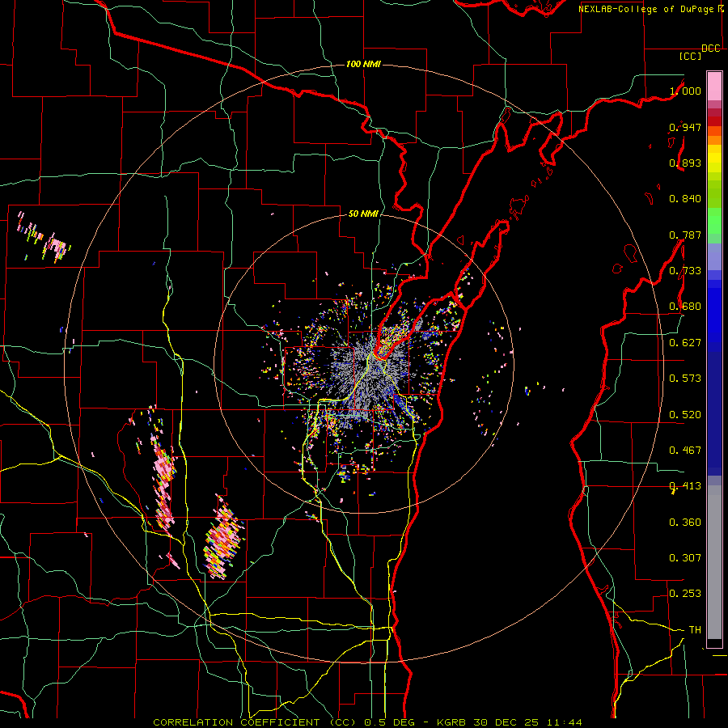Click the 0.360 legend value
728x728 pixels.
tap(685, 523)
